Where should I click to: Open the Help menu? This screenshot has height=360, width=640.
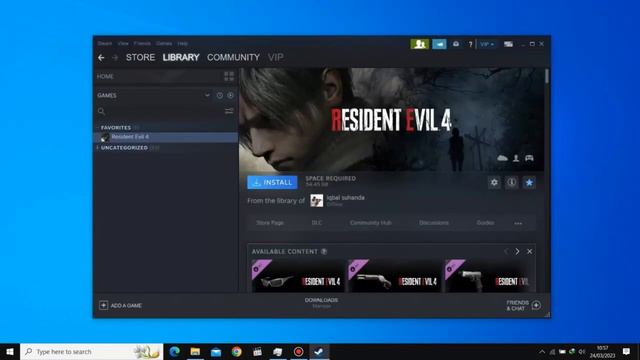pos(182,43)
